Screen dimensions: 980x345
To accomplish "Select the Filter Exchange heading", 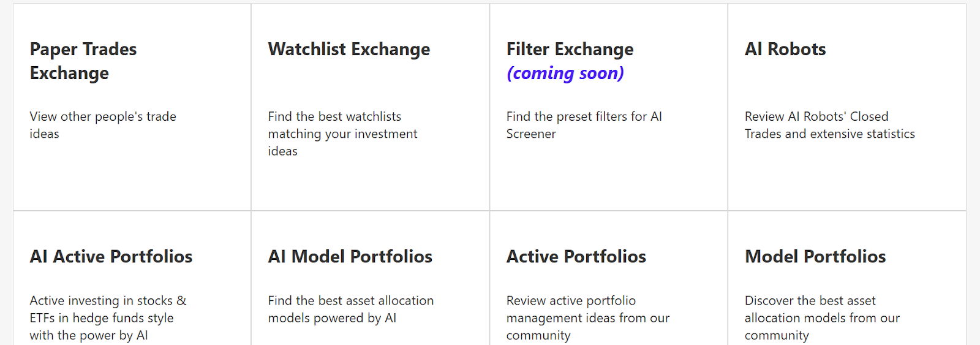I will [570, 49].
